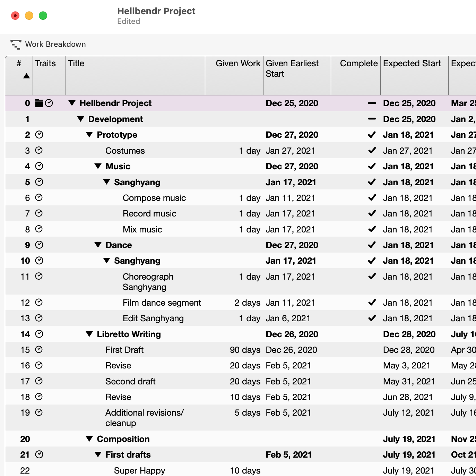Collapse the Sanghyang group under Music

coord(106,182)
